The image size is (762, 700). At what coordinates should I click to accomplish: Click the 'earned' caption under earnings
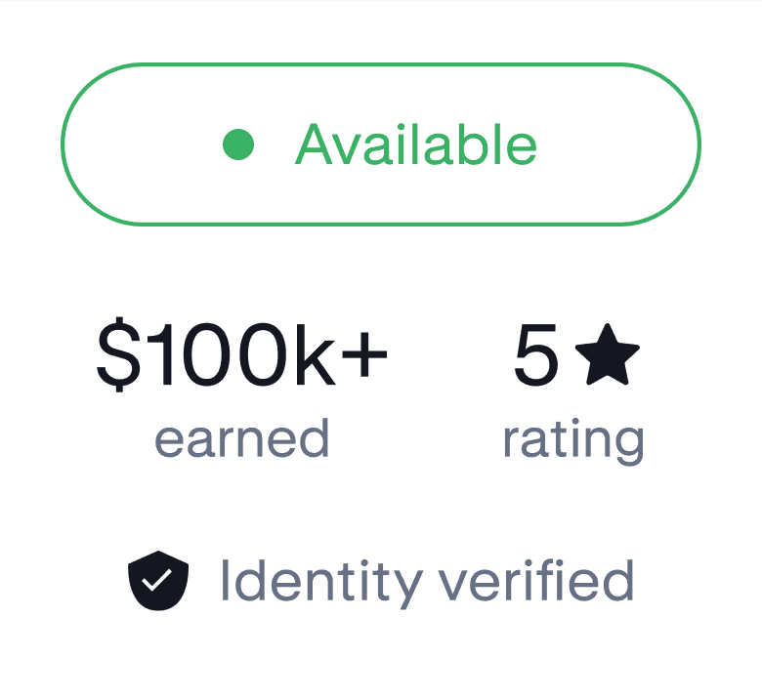[241, 438]
